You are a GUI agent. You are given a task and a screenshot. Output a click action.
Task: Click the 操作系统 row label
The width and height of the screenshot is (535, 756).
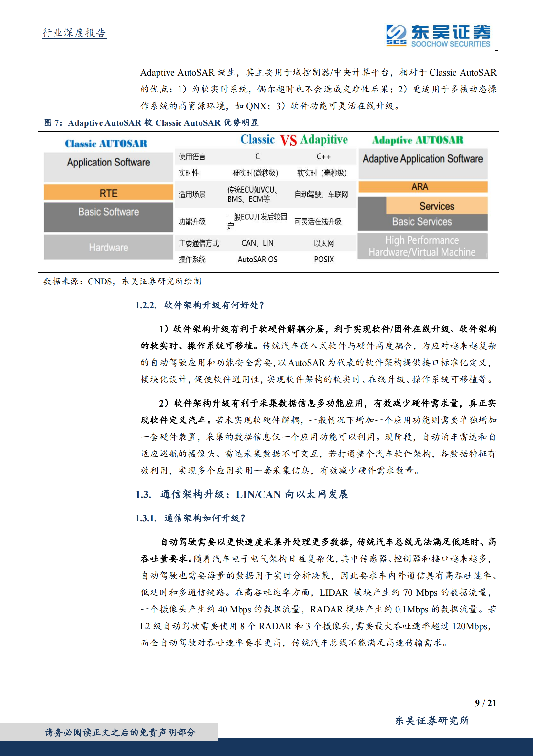tap(192, 260)
